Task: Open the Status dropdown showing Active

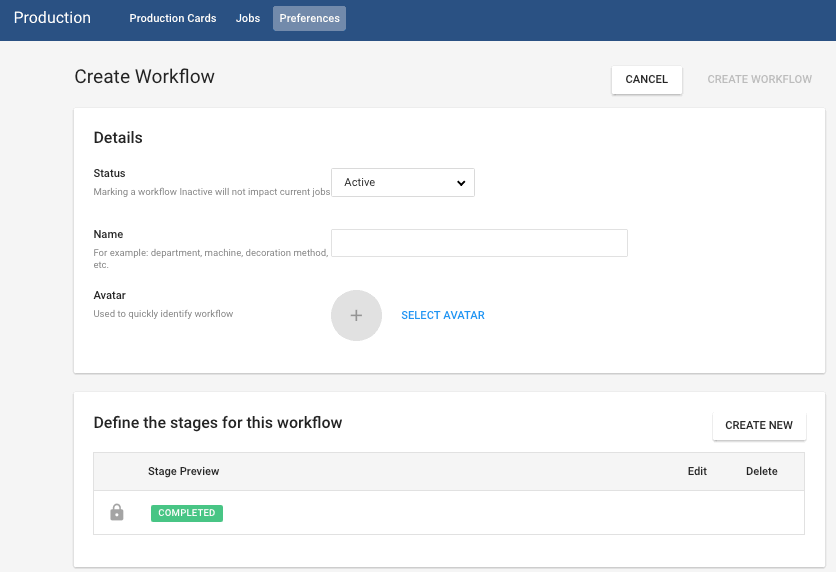Action: coord(403,182)
